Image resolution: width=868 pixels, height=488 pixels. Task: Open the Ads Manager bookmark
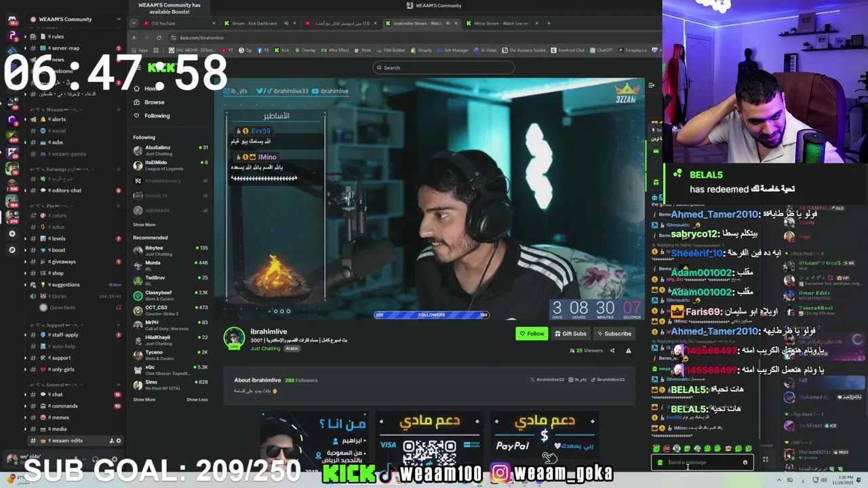[x=452, y=50]
